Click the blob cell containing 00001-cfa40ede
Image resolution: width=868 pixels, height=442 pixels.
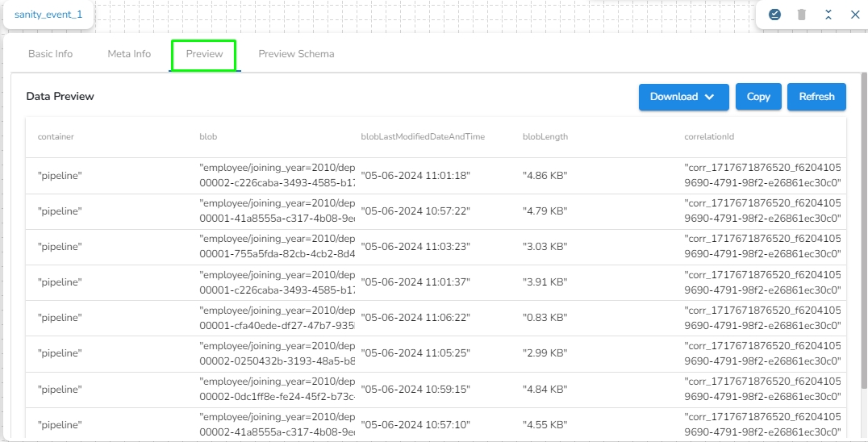(277, 318)
